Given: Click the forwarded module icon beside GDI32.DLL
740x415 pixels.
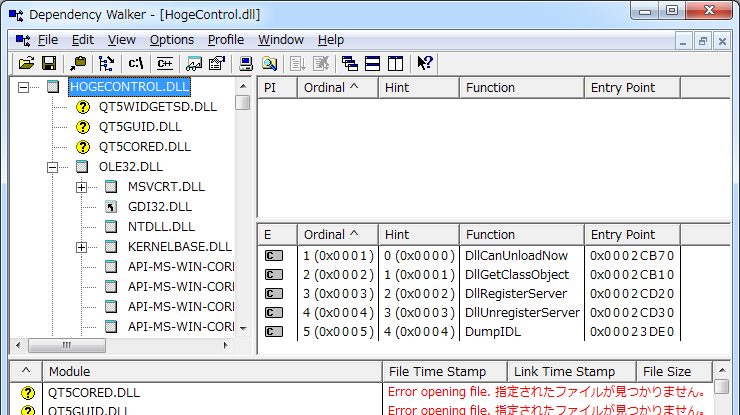Looking at the screenshot, I should tap(111, 207).
